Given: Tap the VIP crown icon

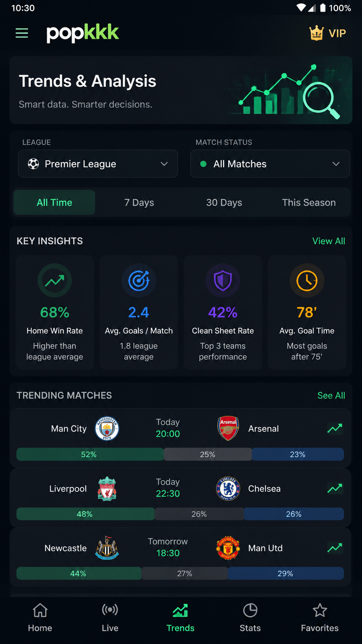Looking at the screenshot, I should pos(316,33).
